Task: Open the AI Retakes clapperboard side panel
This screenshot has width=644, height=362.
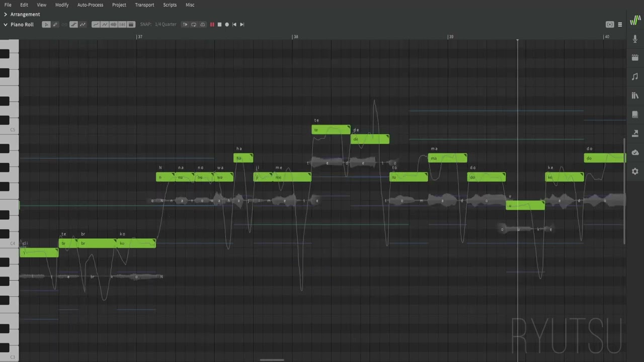Action: (x=635, y=58)
